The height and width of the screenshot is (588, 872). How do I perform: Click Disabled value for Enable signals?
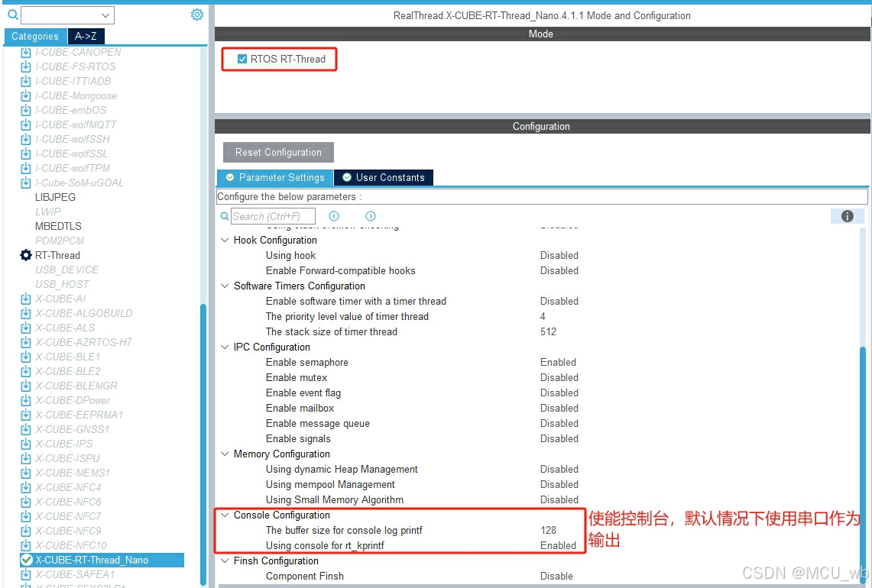click(559, 438)
